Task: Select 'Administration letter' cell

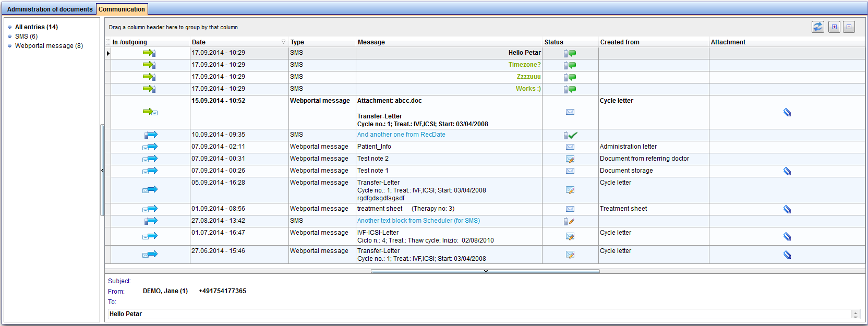Action: tap(654, 147)
